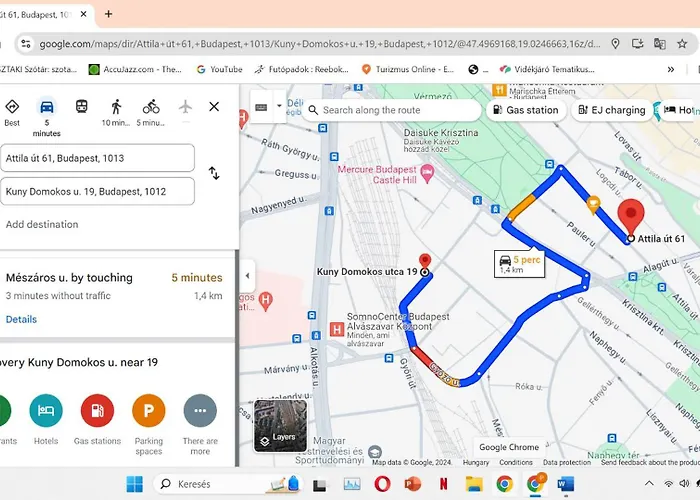Image resolution: width=700 pixels, height=500 pixels.
Task: Open the YouTube bookmark
Action: point(220,69)
